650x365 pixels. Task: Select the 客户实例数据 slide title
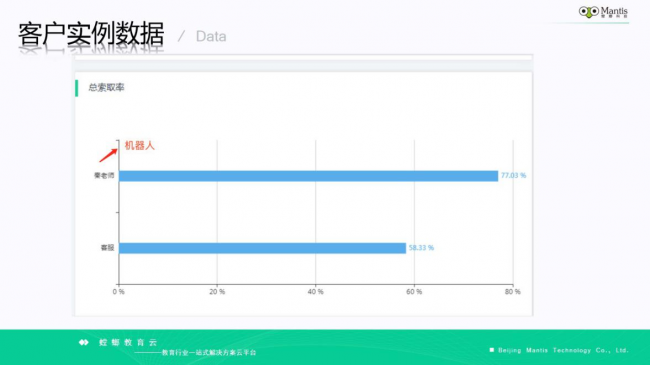[x=91, y=34]
